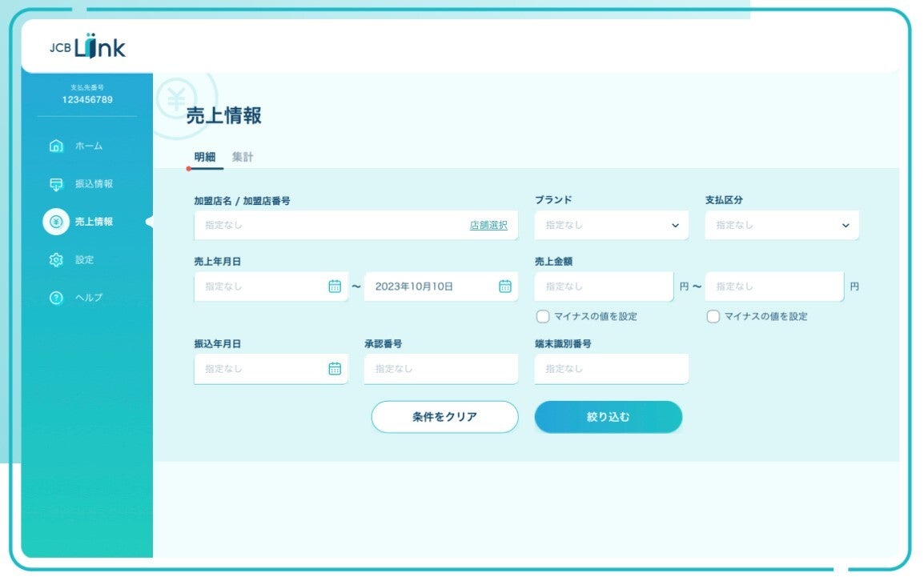Open calendar for 売上年月日 start date

coord(335,286)
